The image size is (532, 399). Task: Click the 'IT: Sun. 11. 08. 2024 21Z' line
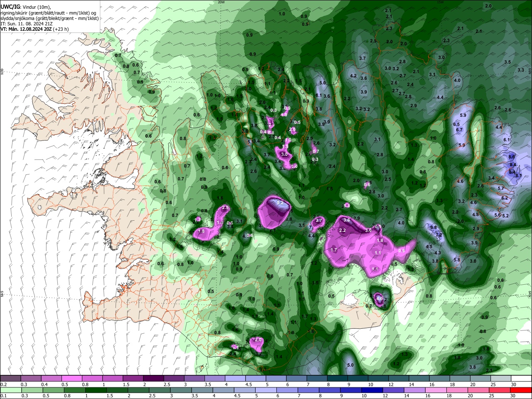[26, 24]
